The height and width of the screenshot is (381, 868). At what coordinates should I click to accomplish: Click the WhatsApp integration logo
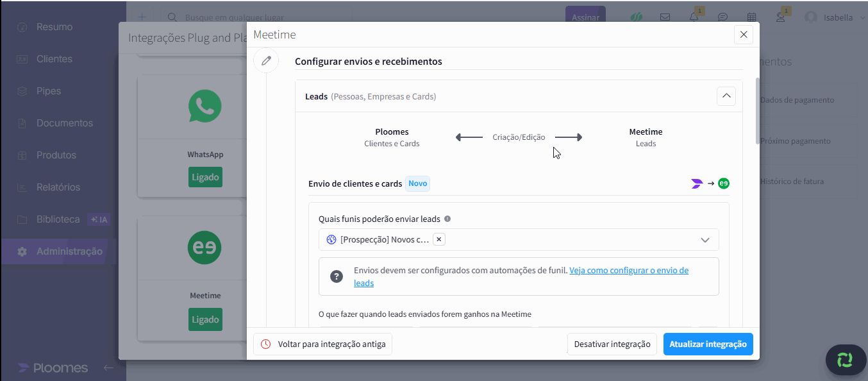[205, 106]
